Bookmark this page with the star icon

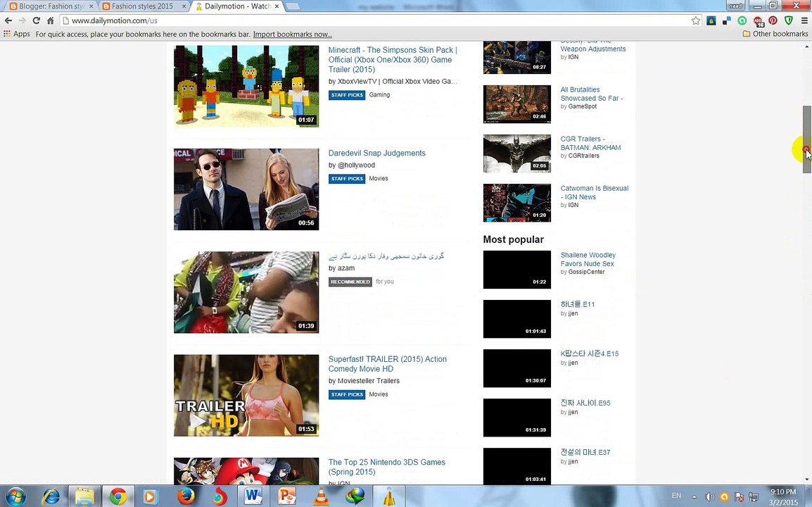[x=695, y=20]
